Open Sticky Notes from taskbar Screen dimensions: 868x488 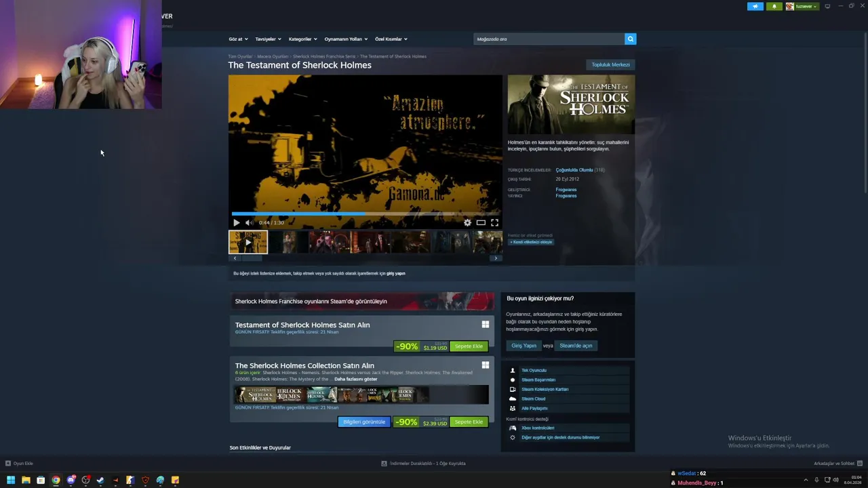point(175,480)
